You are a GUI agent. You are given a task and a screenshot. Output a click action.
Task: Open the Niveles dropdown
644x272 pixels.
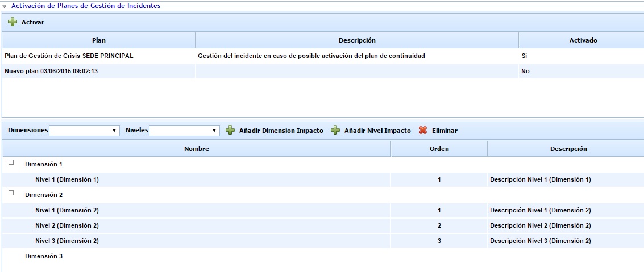coord(184,131)
